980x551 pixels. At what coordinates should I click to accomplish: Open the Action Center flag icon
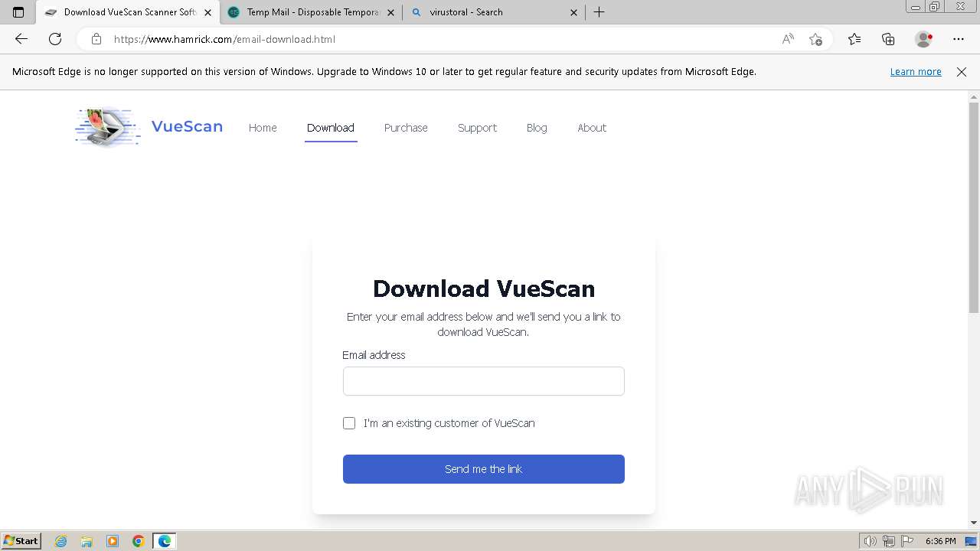point(907,541)
